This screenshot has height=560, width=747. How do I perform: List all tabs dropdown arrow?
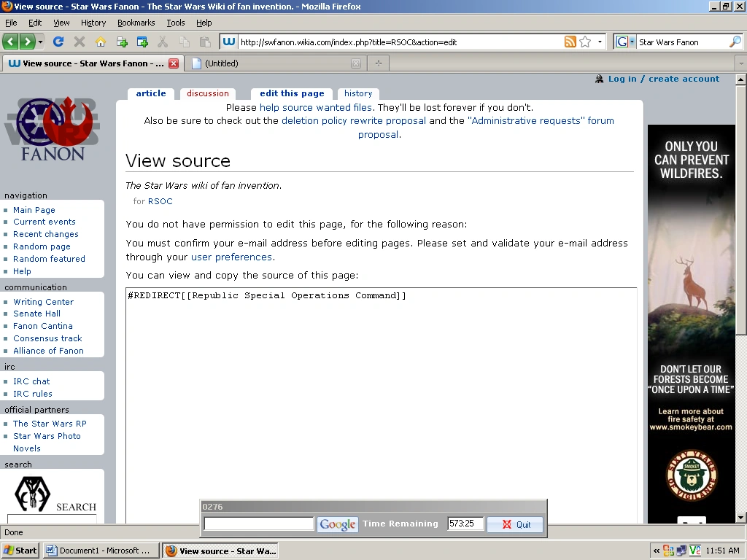pyautogui.click(x=741, y=63)
